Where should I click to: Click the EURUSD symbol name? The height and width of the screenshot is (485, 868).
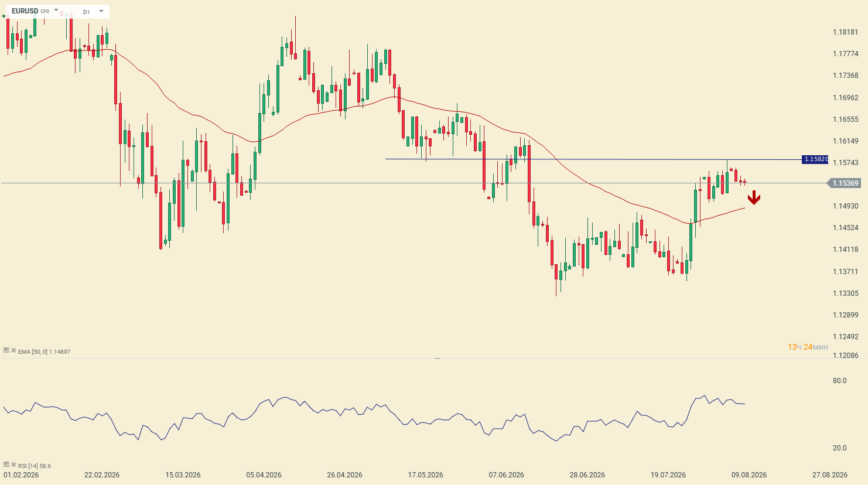25,11
